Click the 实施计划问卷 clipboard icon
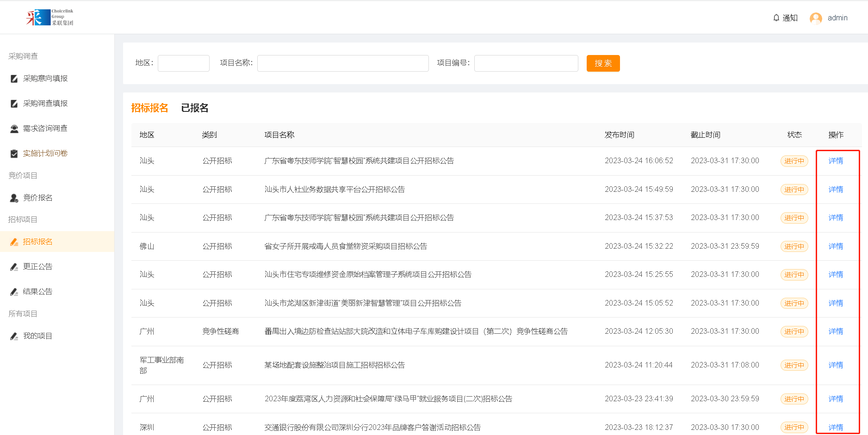Viewport: 868px width, 435px height. coord(14,153)
